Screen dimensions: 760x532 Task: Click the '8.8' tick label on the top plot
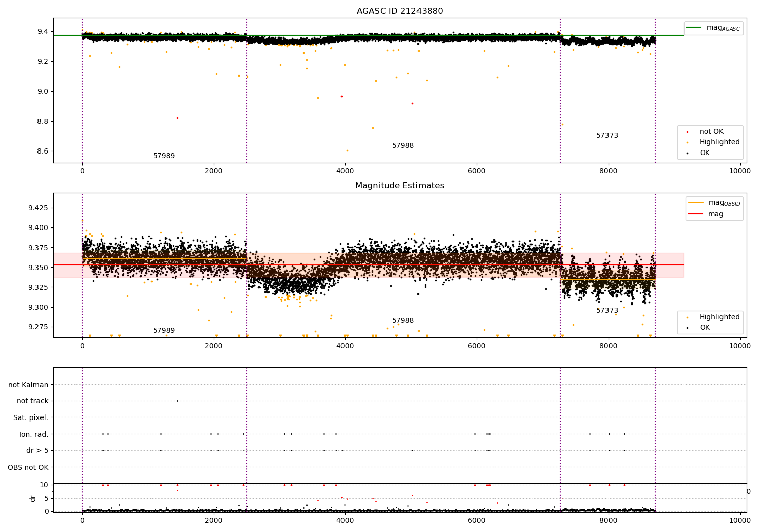(43, 122)
